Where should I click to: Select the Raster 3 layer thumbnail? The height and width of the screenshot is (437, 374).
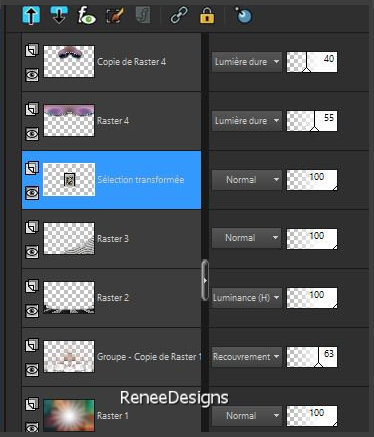[69, 239]
